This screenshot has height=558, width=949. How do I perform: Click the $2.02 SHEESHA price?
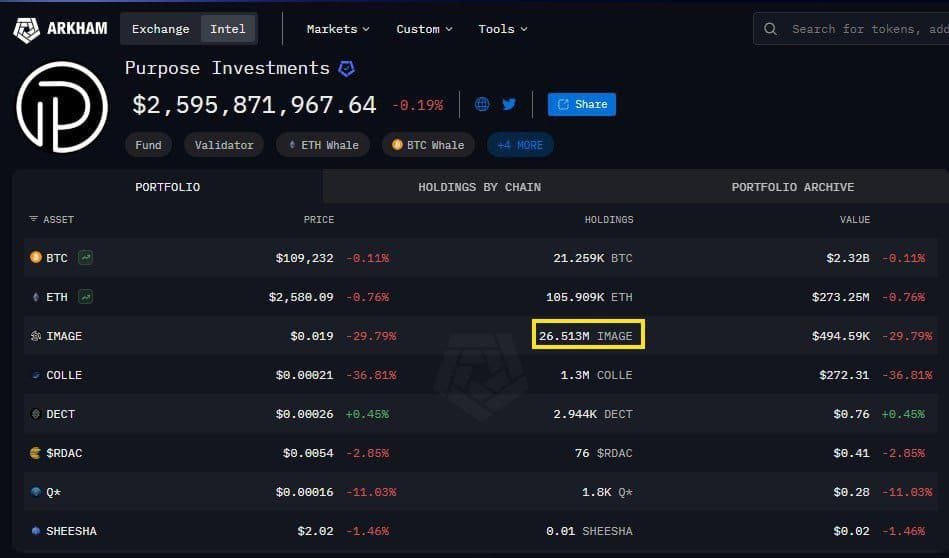pos(315,531)
